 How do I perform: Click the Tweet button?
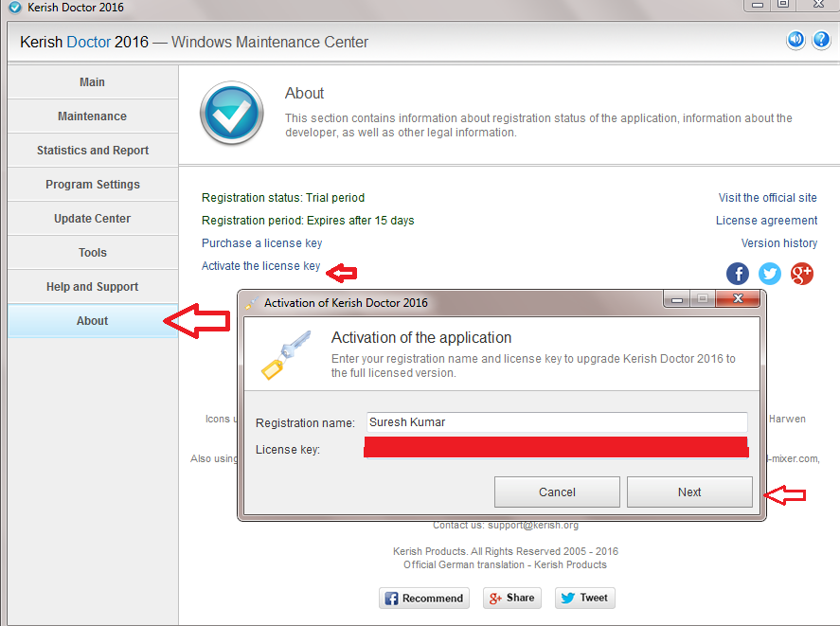point(585,599)
